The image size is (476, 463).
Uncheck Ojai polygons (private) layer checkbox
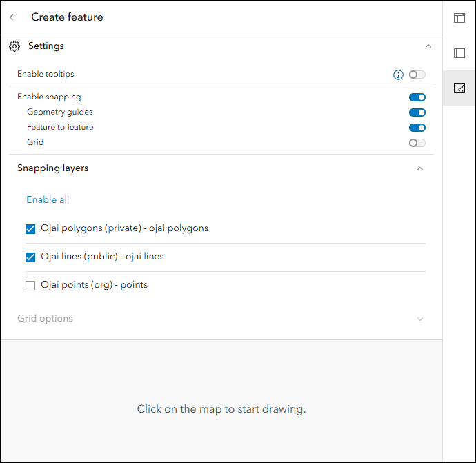coord(30,229)
